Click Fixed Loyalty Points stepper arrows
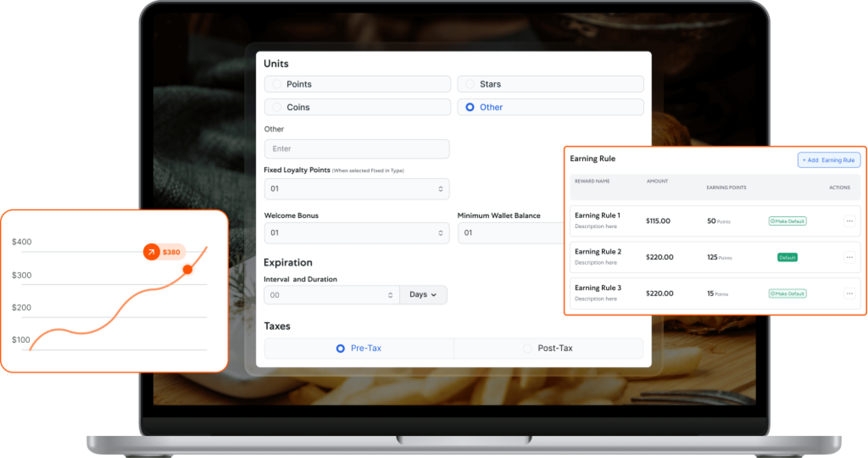 [x=441, y=189]
